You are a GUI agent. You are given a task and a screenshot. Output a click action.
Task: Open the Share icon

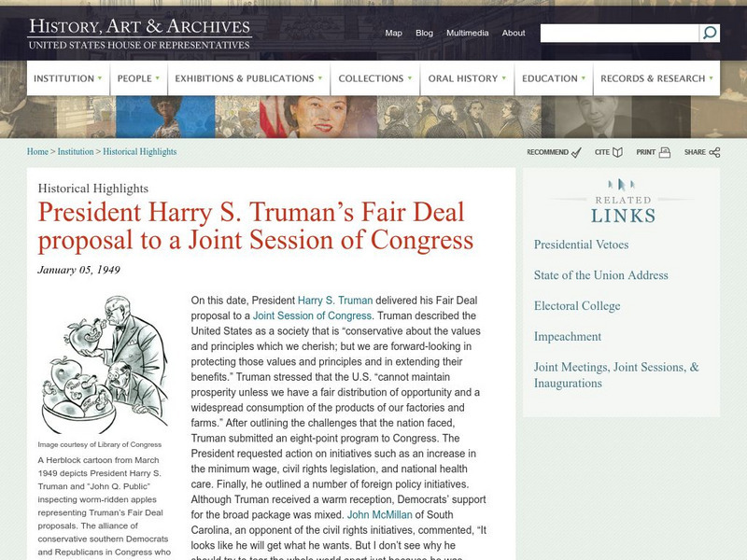[x=714, y=152]
